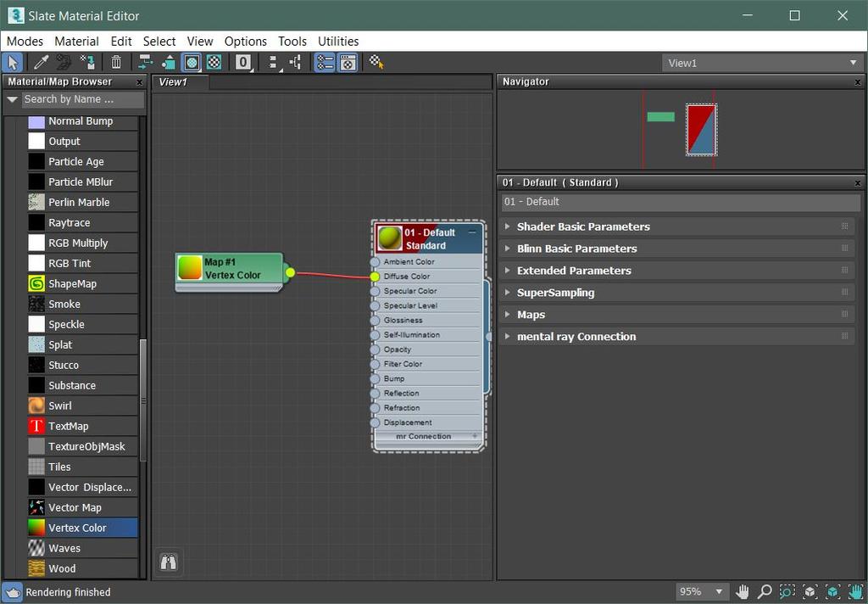Click the binoculars search icon in View1
Screen dimensions: 868x604
pos(169,563)
